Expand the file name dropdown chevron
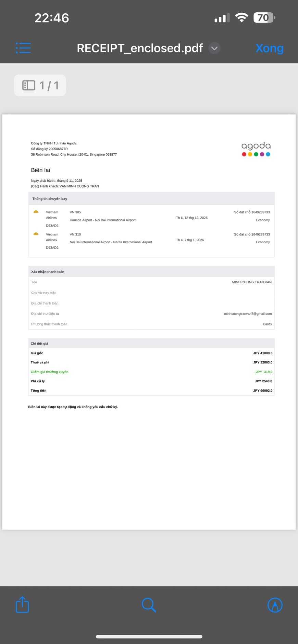Image resolution: width=298 pixels, height=644 pixels. 214,48
